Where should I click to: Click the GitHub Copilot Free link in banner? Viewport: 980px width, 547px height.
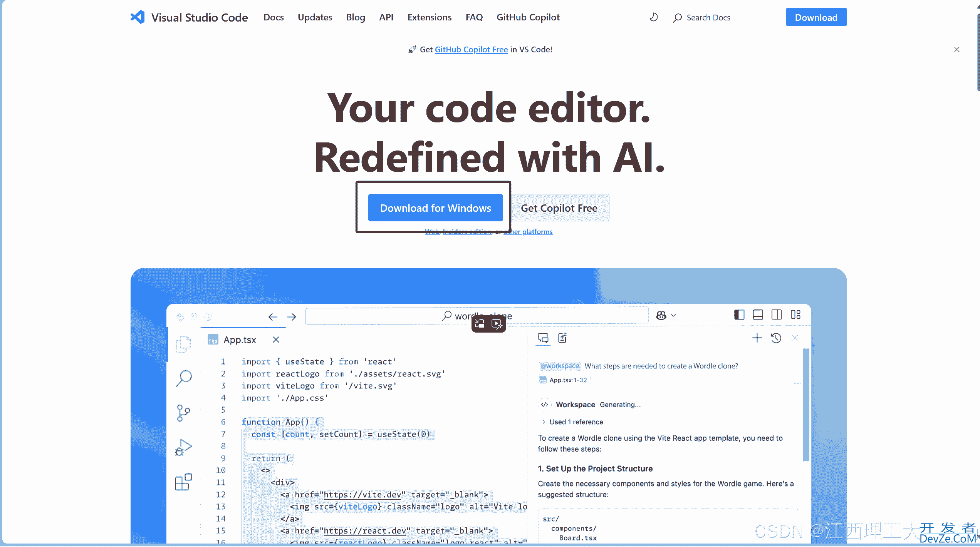coord(471,49)
